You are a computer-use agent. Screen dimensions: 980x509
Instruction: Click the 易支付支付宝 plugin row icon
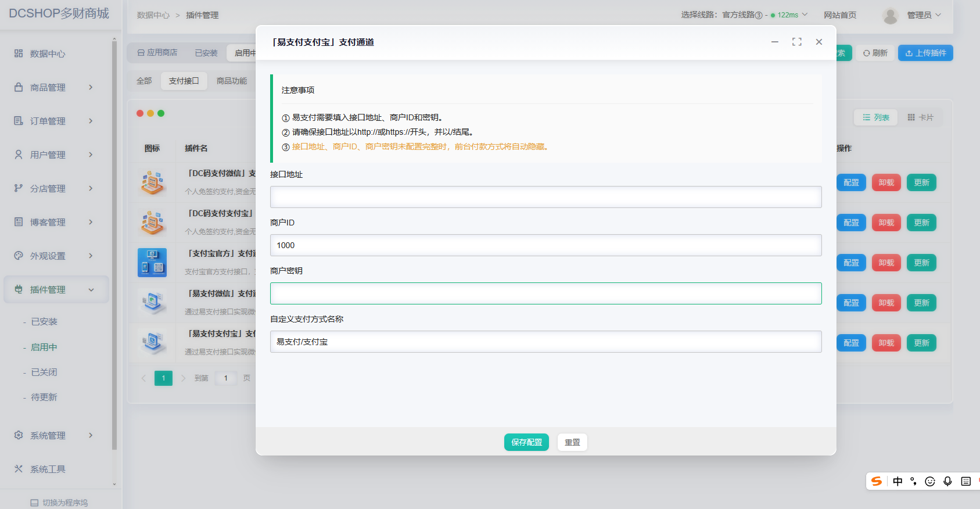[x=152, y=343]
